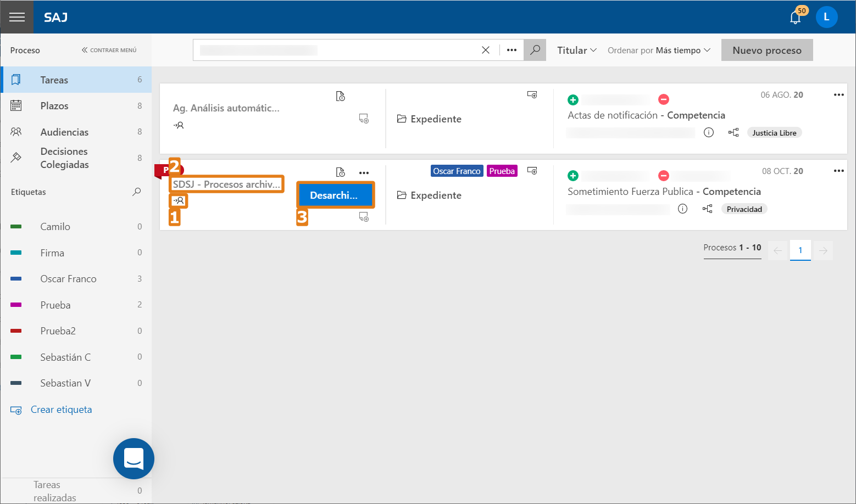This screenshot has height=504, width=856.
Task: Open user avatar L menu
Action: click(826, 17)
